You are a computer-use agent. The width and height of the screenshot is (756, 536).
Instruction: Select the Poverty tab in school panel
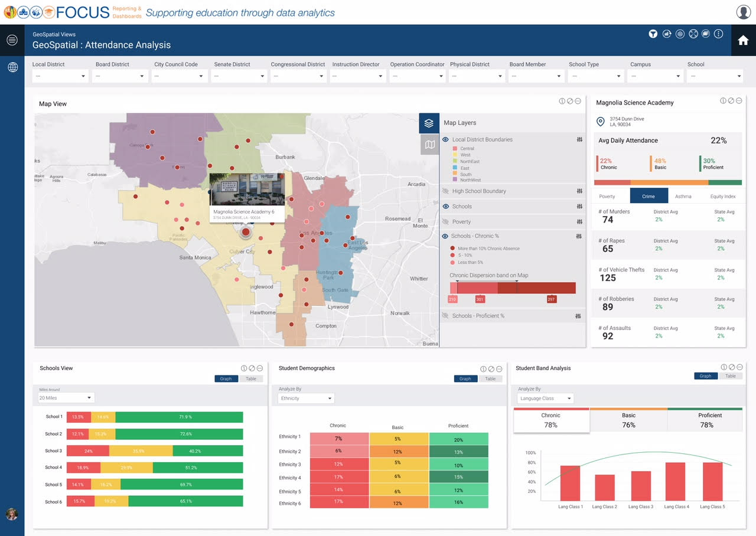pos(607,196)
